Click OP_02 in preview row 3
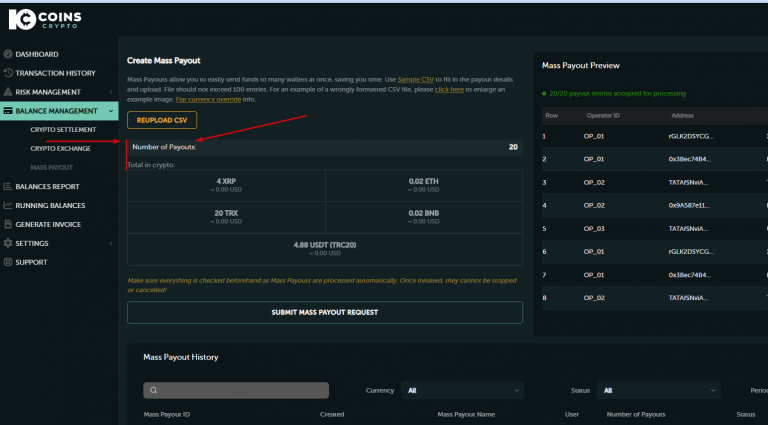Image resolution: width=768 pixels, height=425 pixels. click(x=594, y=182)
